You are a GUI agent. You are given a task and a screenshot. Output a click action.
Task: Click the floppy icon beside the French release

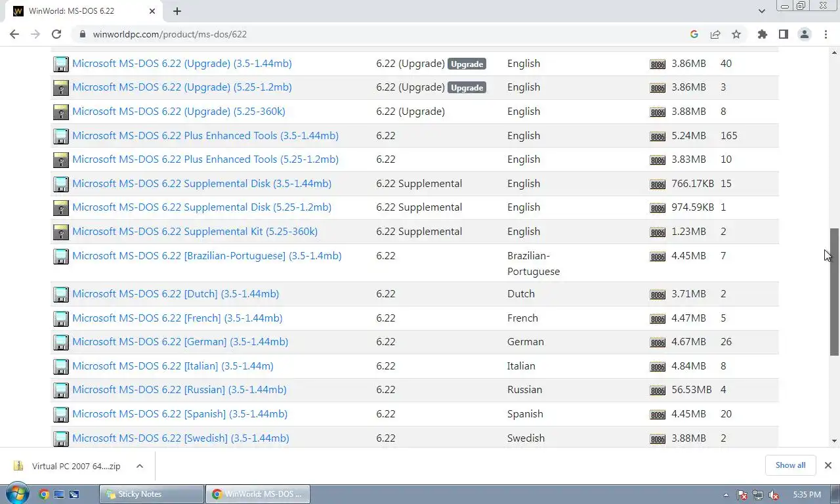pyautogui.click(x=60, y=318)
